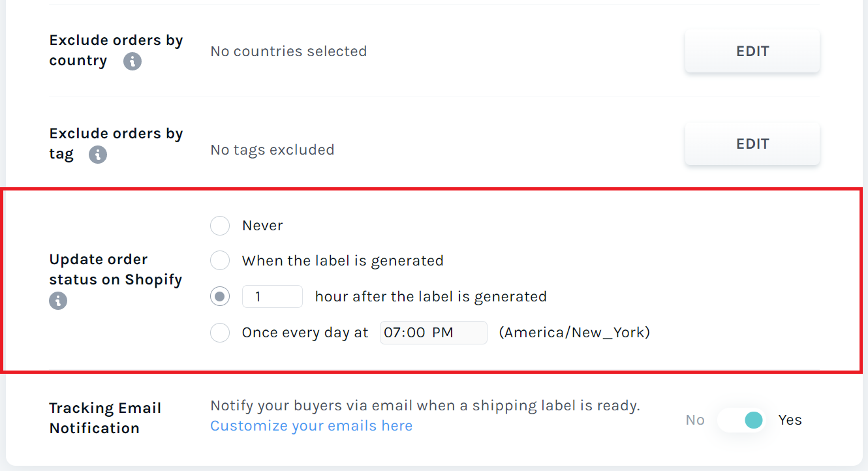Choose When the label is generated option
The width and height of the screenshot is (868, 471).
(x=220, y=261)
